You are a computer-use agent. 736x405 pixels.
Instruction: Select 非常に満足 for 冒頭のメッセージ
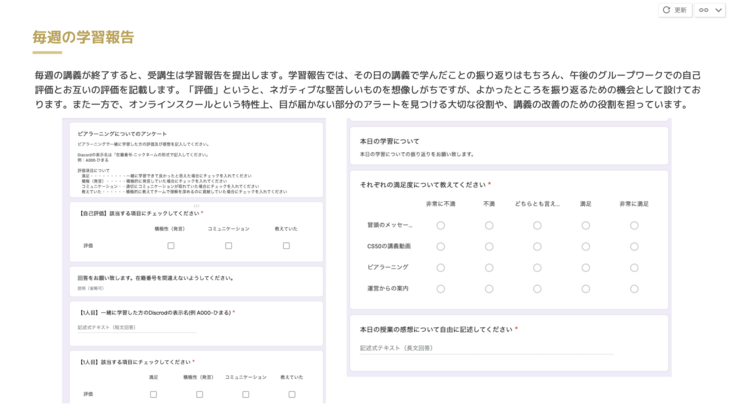point(634,225)
